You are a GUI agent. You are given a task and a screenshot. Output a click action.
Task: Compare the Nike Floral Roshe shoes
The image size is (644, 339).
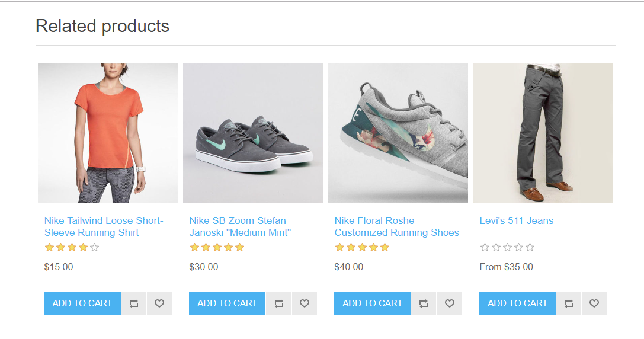tap(424, 303)
